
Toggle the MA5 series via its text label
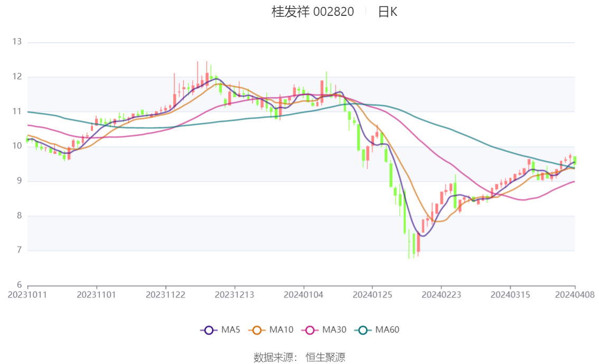(x=231, y=330)
